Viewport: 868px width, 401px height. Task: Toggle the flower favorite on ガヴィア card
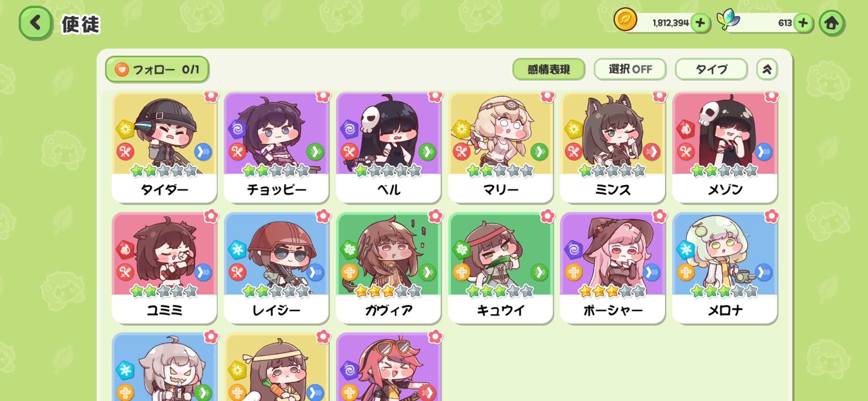[x=435, y=216]
